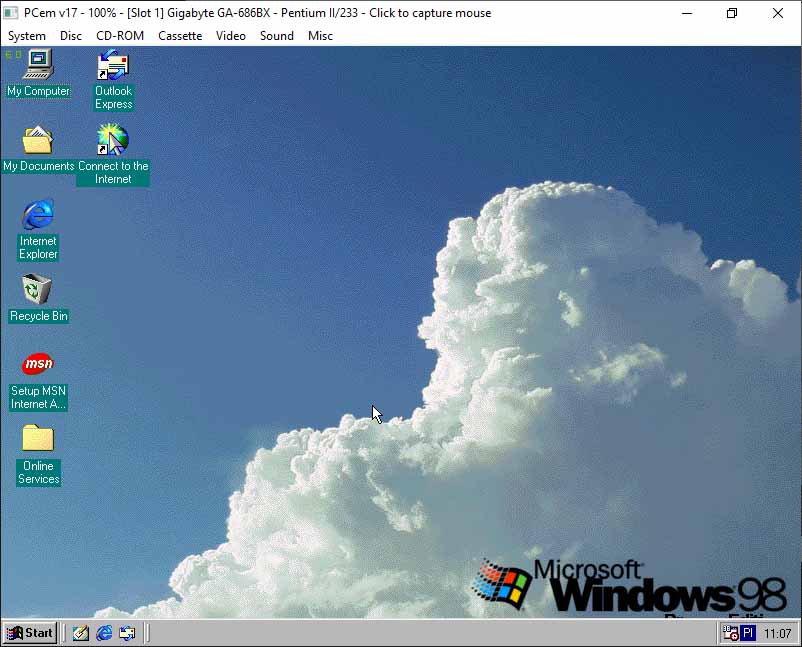Open the Misc menu
This screenshot has width=802, height=647.
tap(320, 36)
